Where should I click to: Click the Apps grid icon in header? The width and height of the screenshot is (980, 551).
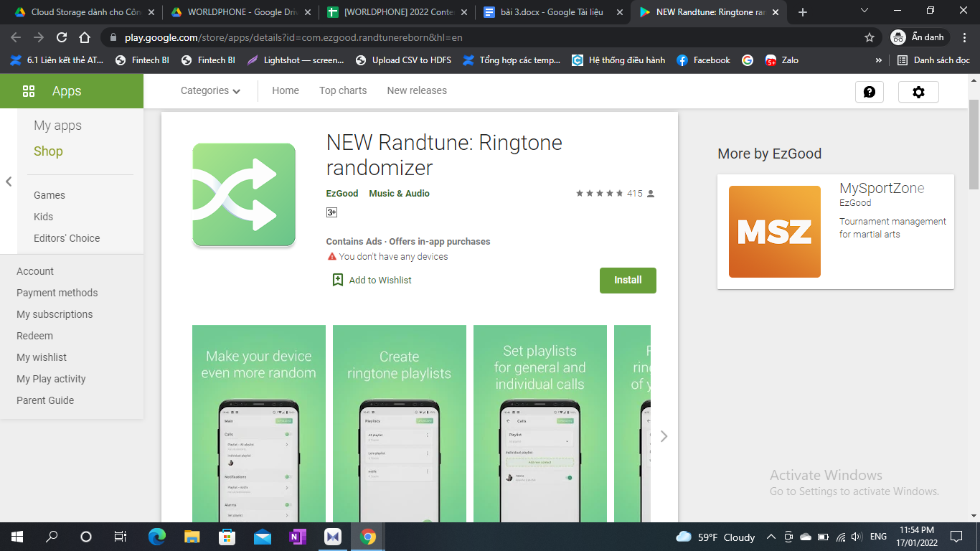click(29, 91)
